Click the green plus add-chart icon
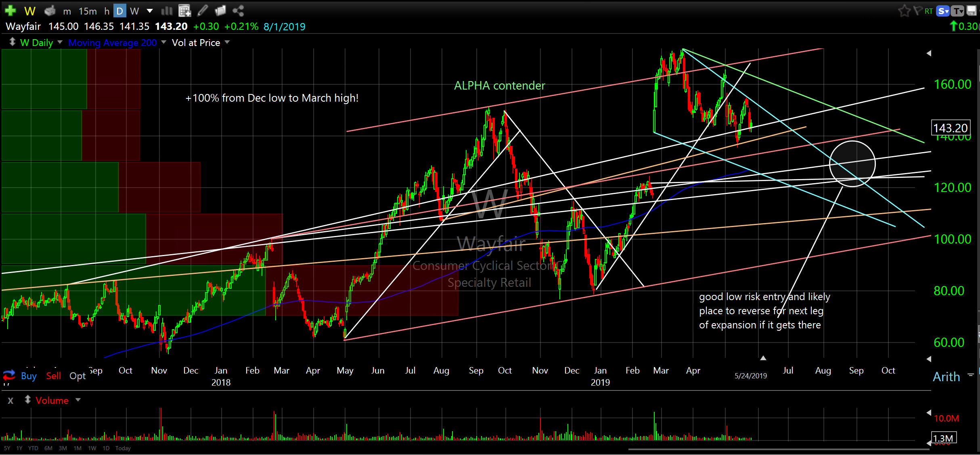 tap(10, 10)
